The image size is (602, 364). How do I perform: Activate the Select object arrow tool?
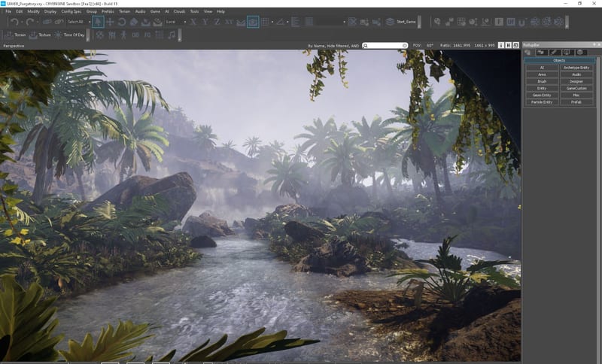[98, 22]
